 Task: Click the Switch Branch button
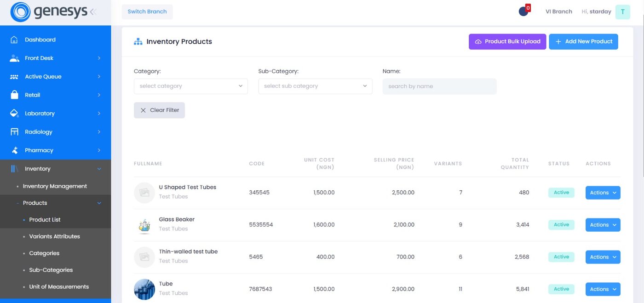[147, 11]
